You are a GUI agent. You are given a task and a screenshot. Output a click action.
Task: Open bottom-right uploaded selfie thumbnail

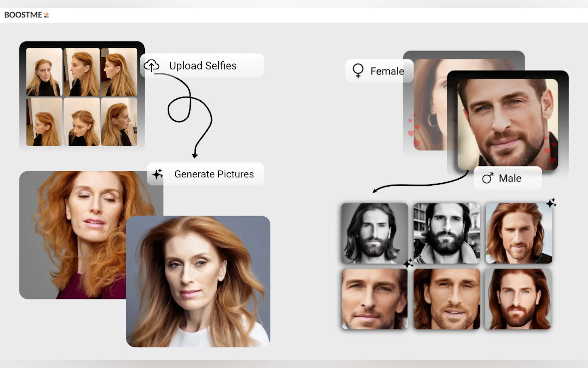[119, 122]
